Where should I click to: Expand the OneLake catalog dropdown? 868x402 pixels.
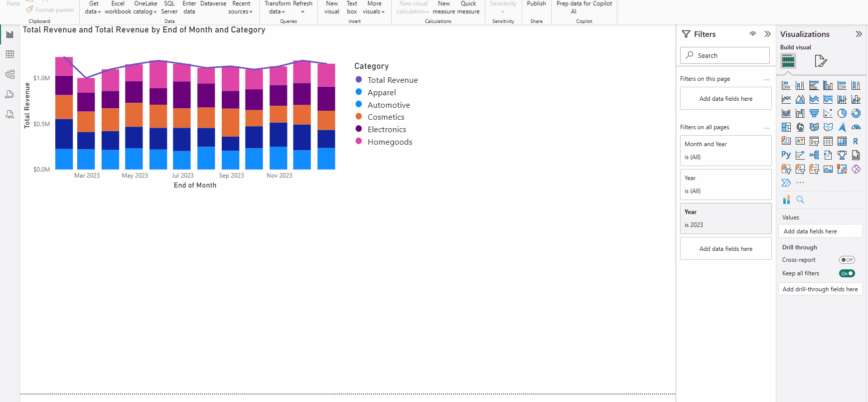pyautogui.click(x=145, y=7)
